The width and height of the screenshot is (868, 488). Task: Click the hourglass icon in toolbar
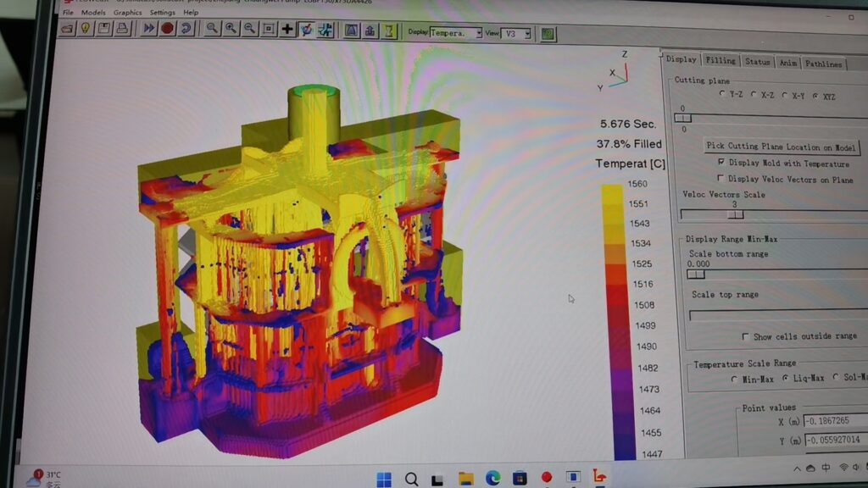(x=389, y=31)
